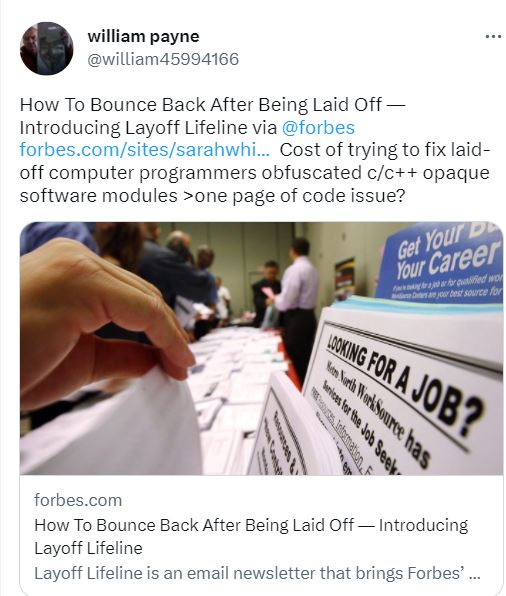This screenshot has height=596, width=506.
Task: Open the forbes.com card domain label
Action: (78, 500)
